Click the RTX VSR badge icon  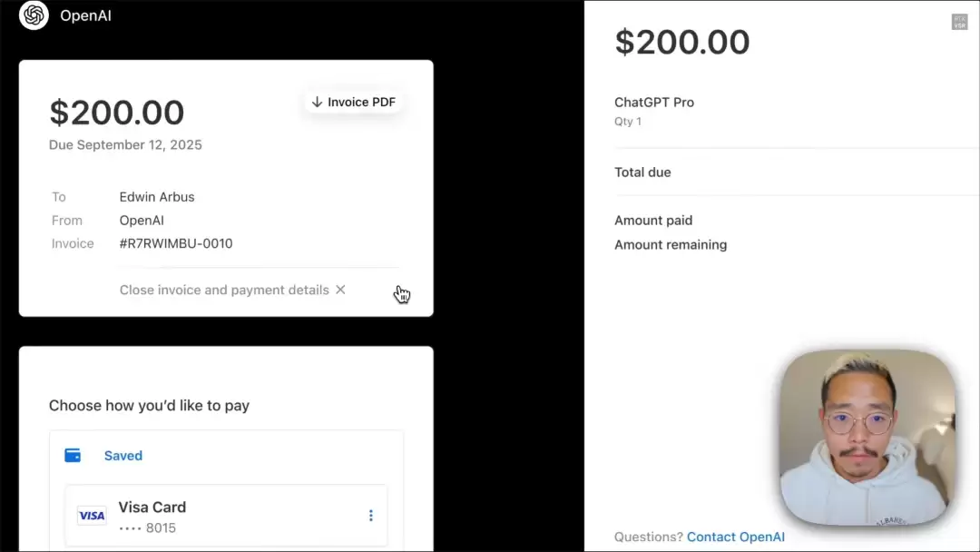(959, 22)
